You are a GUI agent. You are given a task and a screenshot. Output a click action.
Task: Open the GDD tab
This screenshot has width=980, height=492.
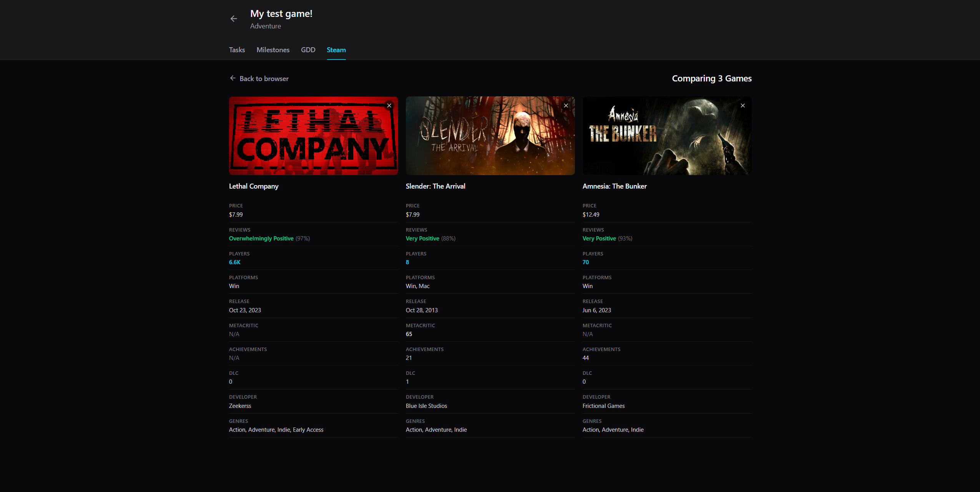(308, 50)
